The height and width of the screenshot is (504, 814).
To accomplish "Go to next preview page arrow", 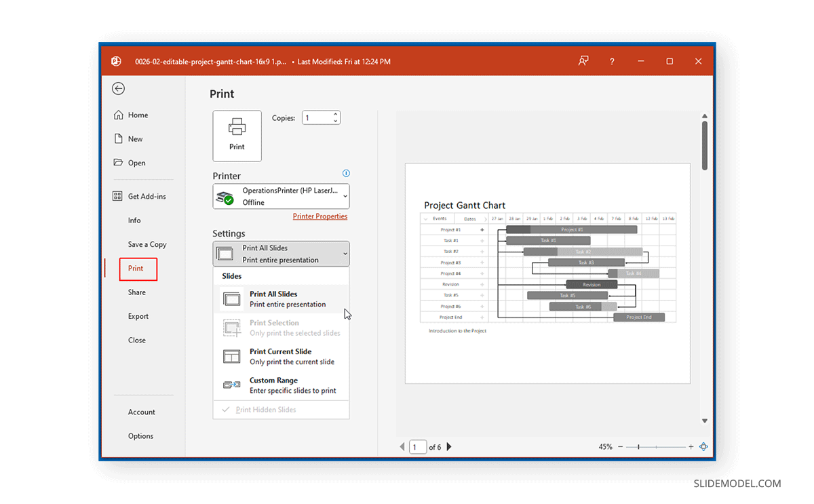I will 448,447.
